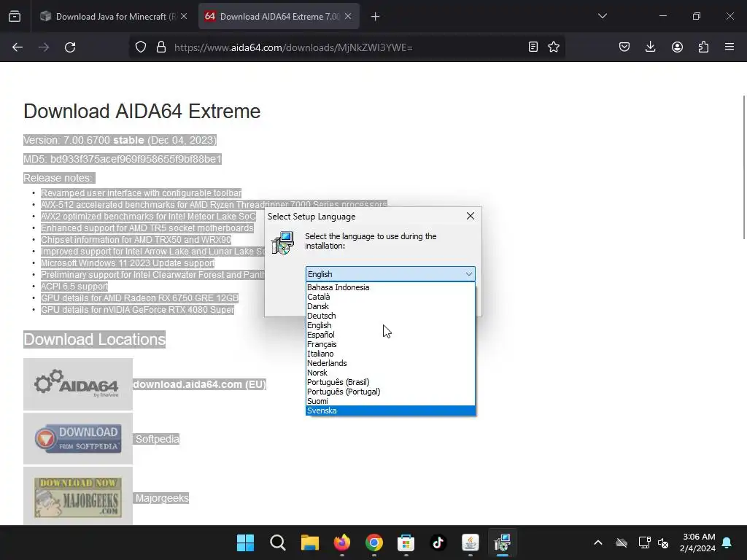The height and width of the screenshot is (560, 747).
Task: Choose Bahasa Indonesia from the language list
Action: [x=391, y=287]
